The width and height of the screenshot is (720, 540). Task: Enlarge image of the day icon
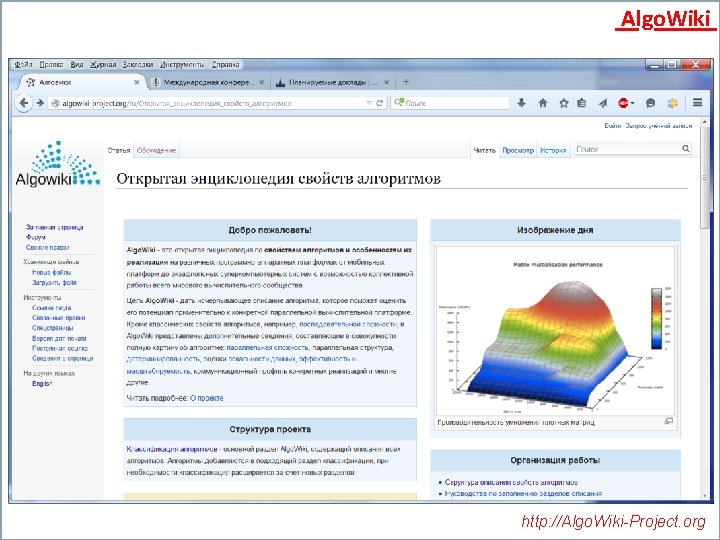click(x=669, y=421)
